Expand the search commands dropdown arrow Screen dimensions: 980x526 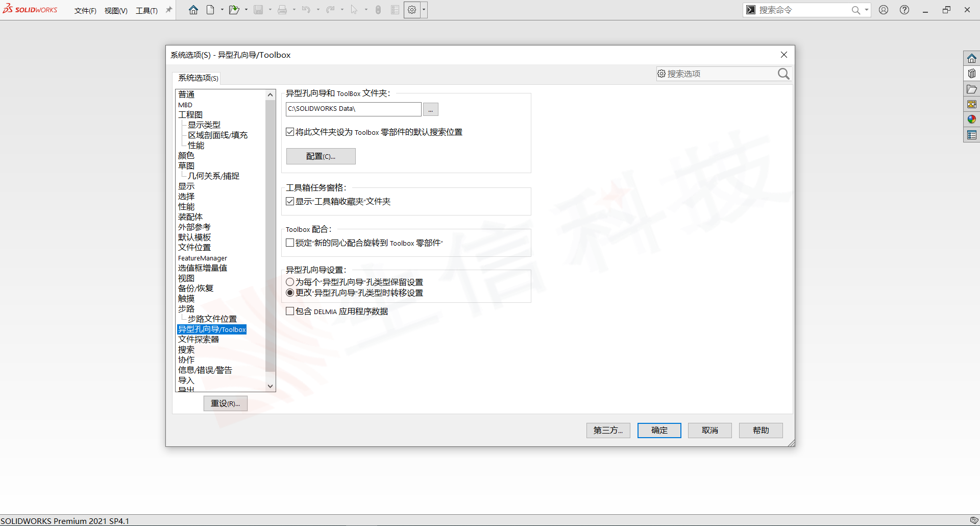pyautogui.click(x=866, y=10)
